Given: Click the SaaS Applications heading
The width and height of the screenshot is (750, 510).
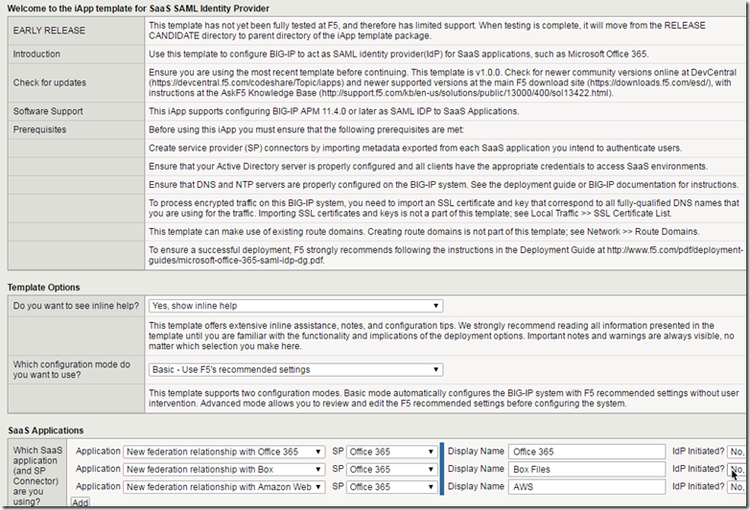Looking at the screenshot, I should click(46, 431).
